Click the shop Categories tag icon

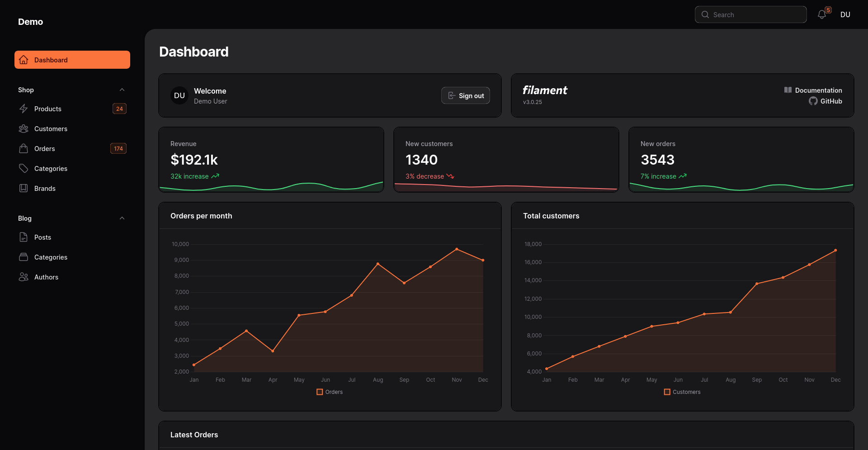pos(24,168)
